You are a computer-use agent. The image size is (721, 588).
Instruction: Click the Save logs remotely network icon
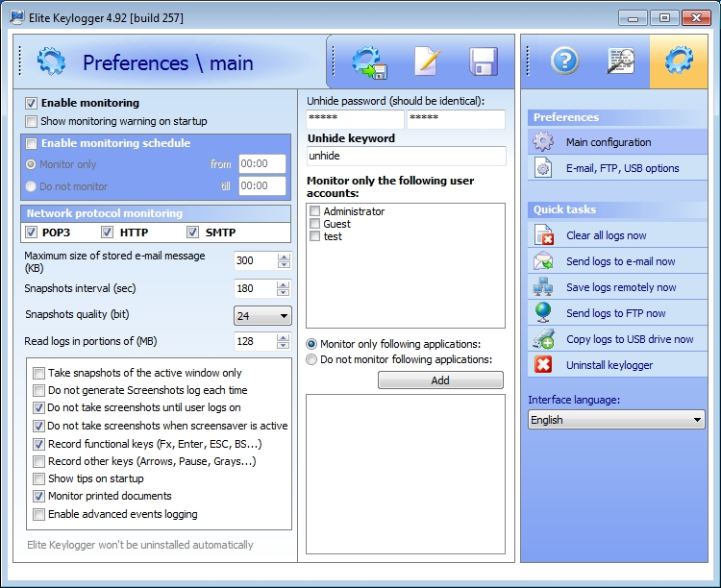click(x=543, y=287)
